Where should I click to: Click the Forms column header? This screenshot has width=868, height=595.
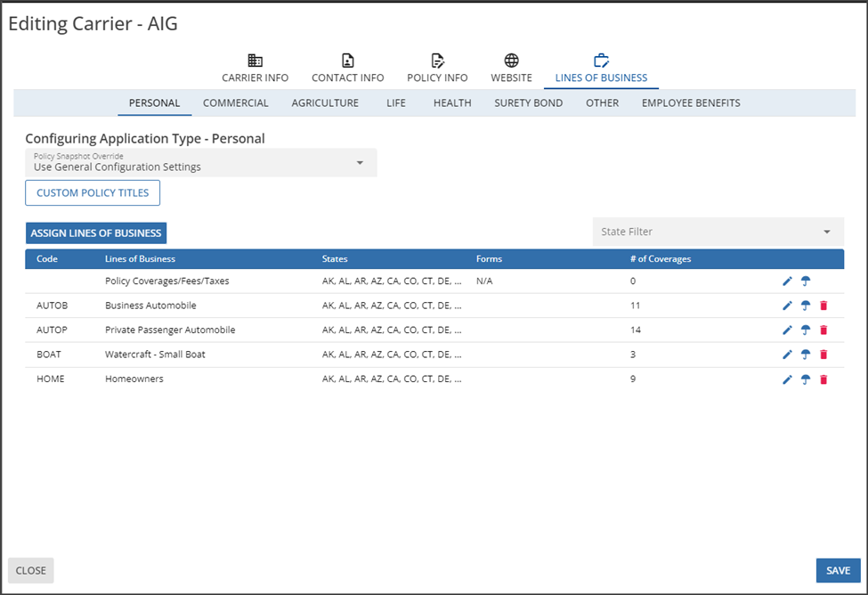pos(490,258)
